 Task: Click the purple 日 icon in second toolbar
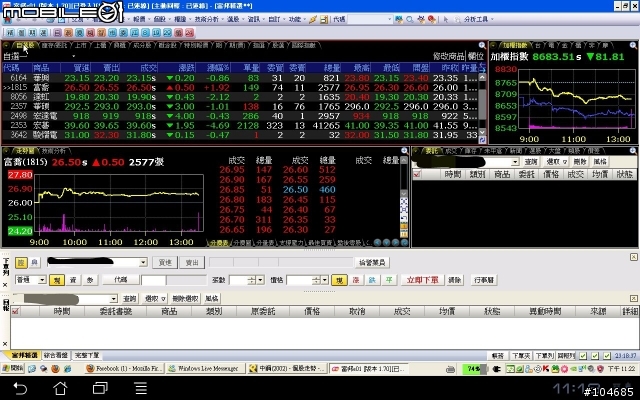(x=58, y=33)
